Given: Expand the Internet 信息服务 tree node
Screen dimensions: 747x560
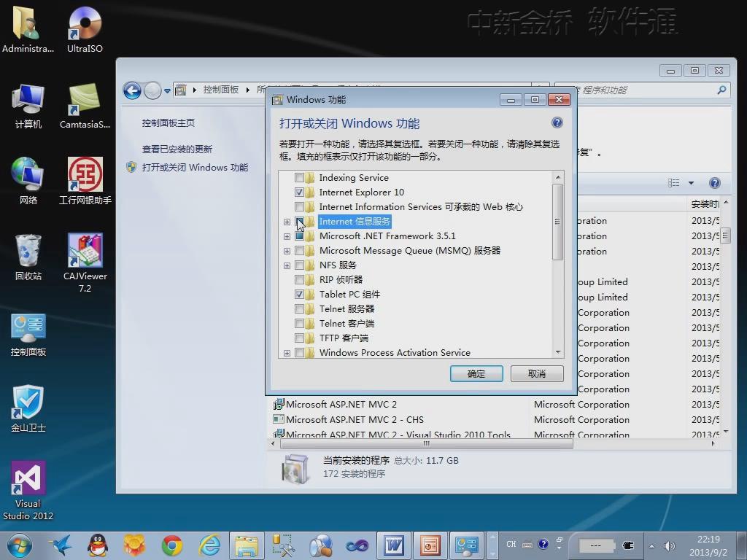Looking at the screenshot, I should click(287, 222).
